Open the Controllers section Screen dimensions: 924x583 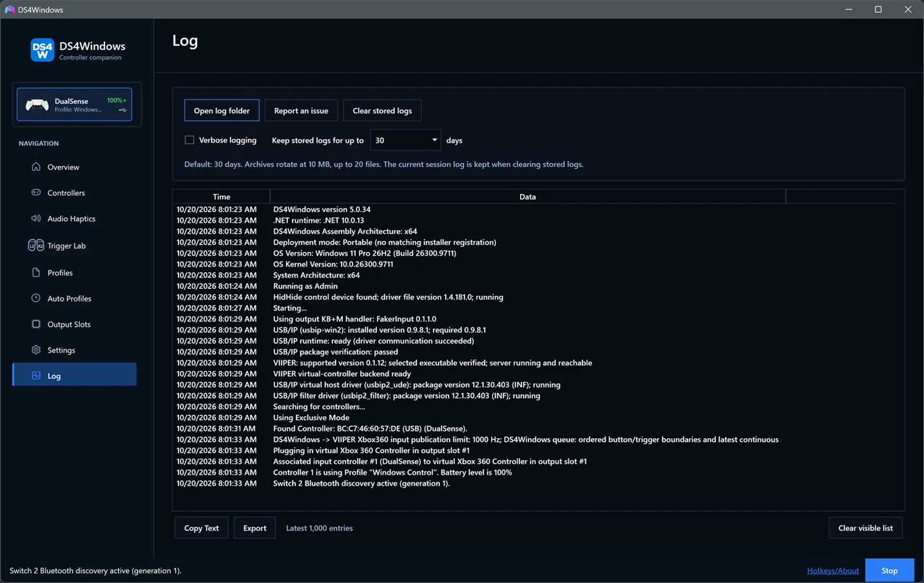[x=74, y=193]
